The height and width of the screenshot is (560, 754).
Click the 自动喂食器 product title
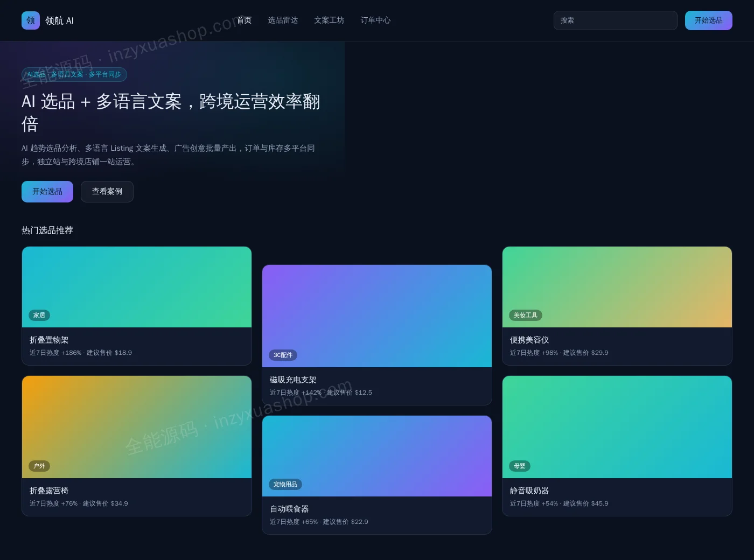[289, 509]
